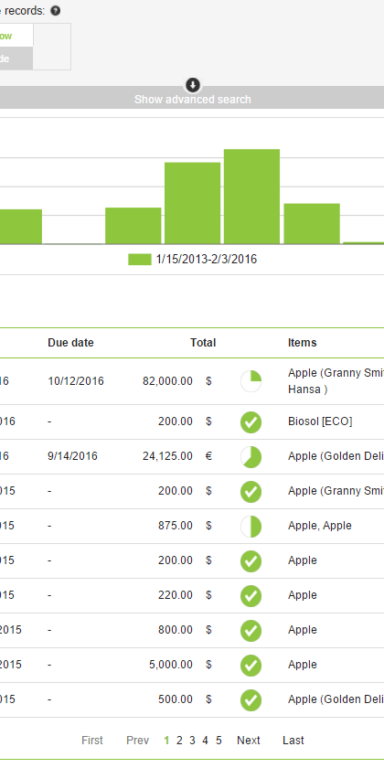Sort by the Due date column header
The width and height of the screenshot is (384, 768).
[71, 343]
